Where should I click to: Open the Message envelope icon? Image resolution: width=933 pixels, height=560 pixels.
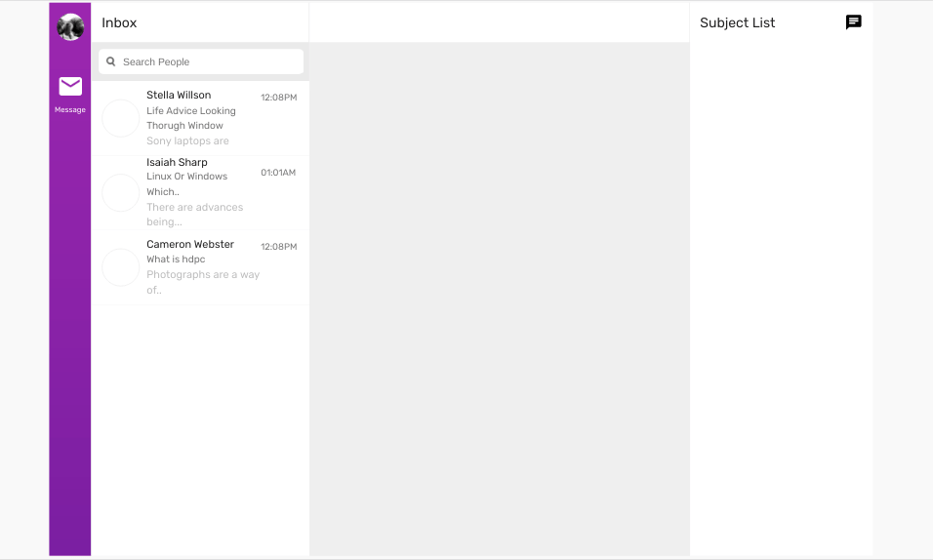pyautogui.click(x=70, y=86)
